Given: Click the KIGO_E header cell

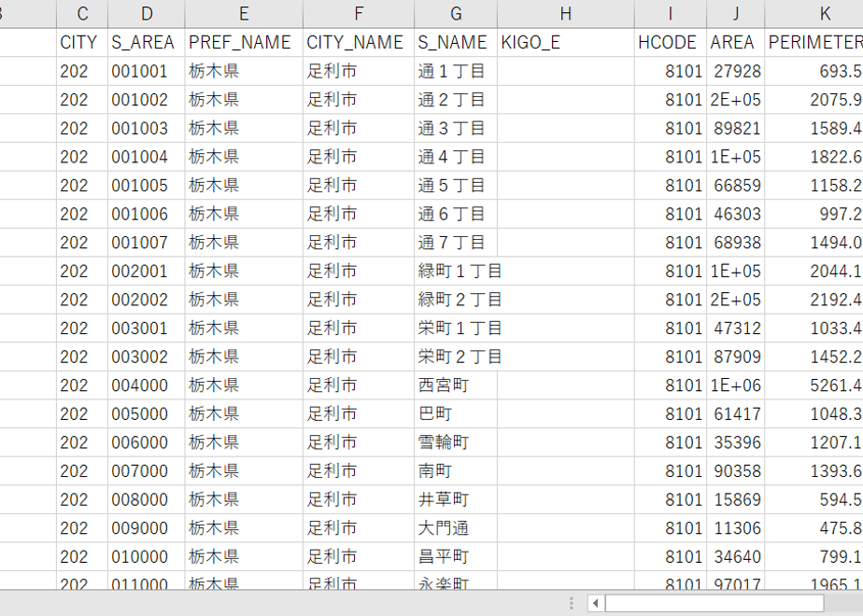Looking at the screenshot, I should (x=566, y=42).
